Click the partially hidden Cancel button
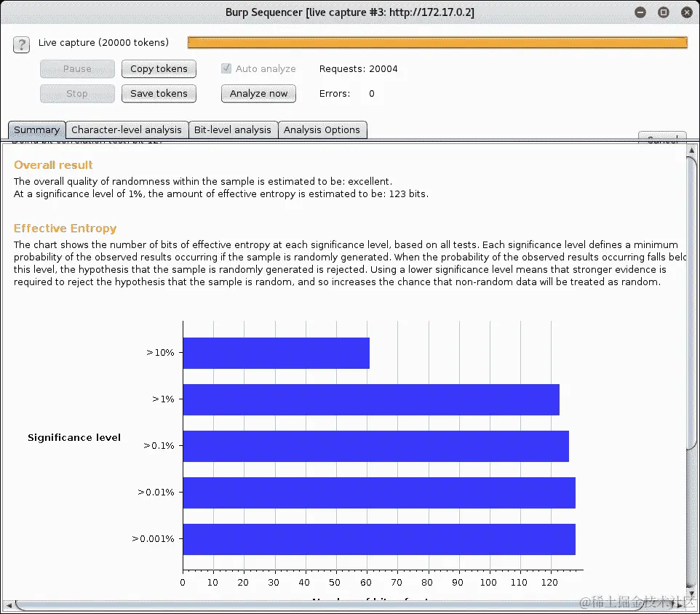Viewport: 700px width, 614px height. (662, 136)
